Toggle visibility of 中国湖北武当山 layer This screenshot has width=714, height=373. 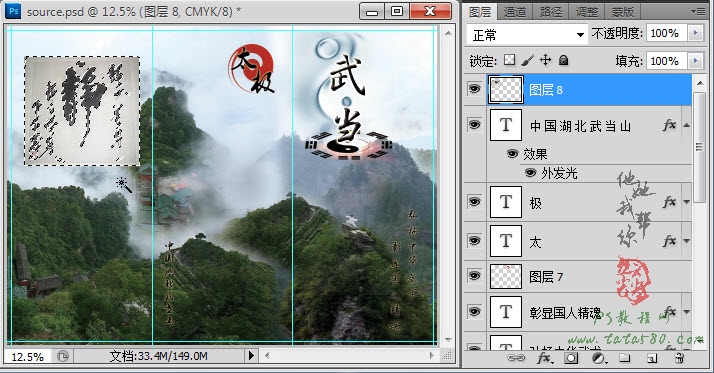point(474,124)
